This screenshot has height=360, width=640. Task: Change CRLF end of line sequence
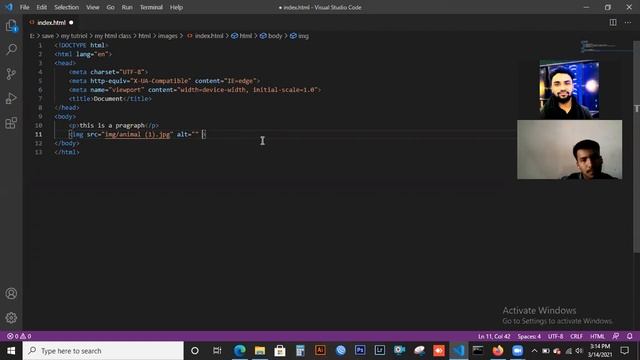(576, 336)
